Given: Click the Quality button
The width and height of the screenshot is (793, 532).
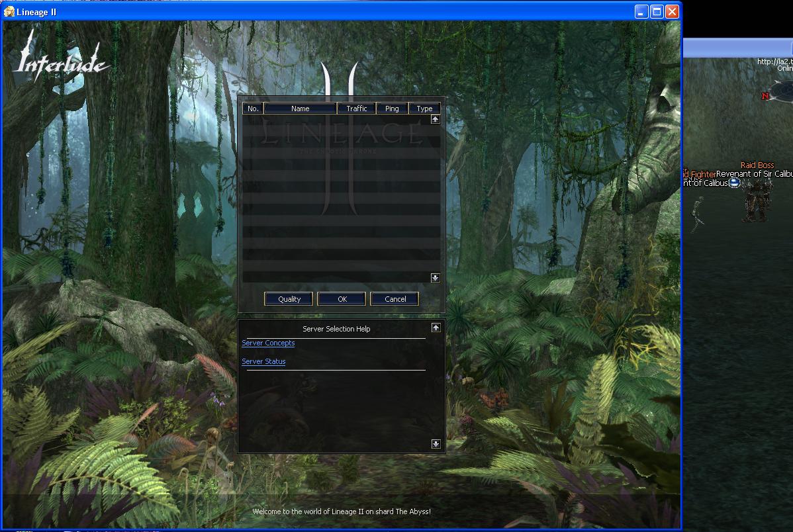Looking at the screenshot, I should pyautogui.click(x=289, y=299).
